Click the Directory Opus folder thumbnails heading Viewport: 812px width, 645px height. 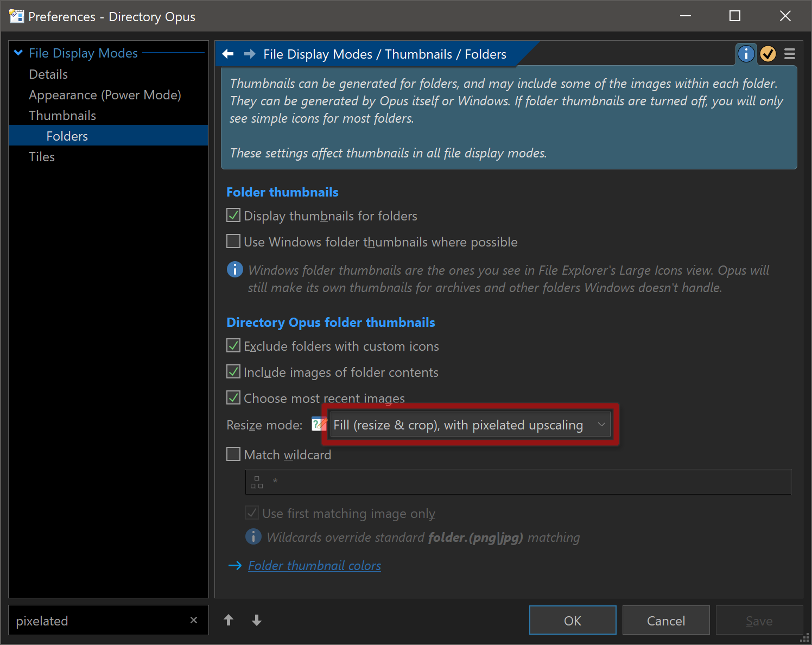(331, 322)
